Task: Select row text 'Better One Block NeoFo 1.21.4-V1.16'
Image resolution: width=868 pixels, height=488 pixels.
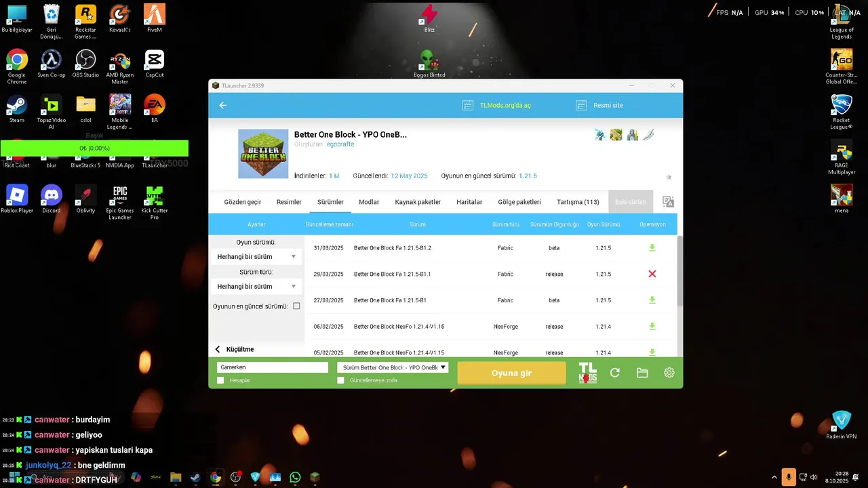Action: (x=399, y=327)
